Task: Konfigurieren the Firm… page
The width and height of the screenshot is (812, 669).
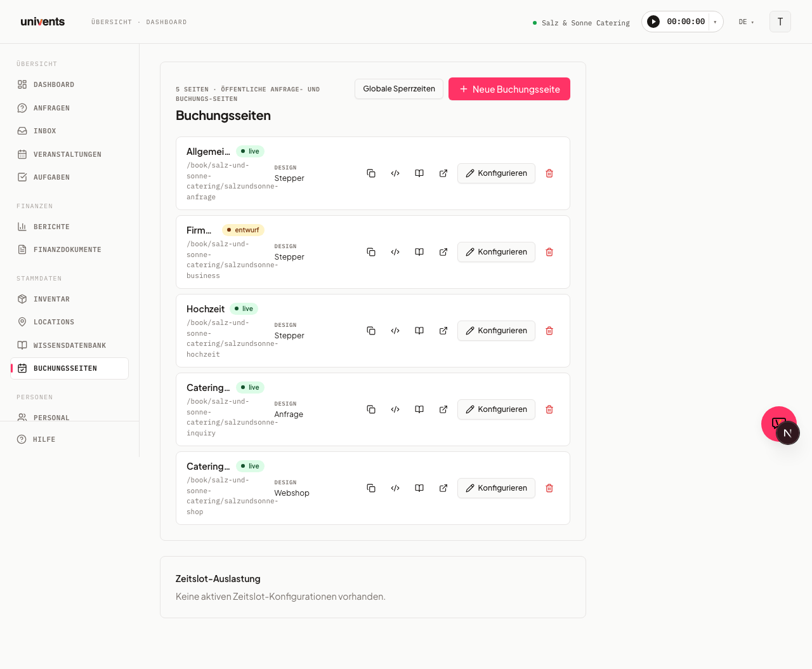Action: (x=496, y=252)
